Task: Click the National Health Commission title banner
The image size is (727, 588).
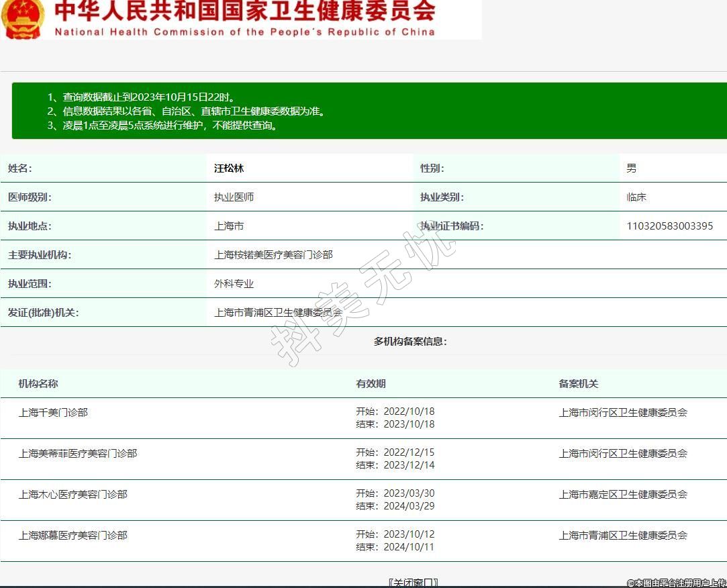Action: 244,19
